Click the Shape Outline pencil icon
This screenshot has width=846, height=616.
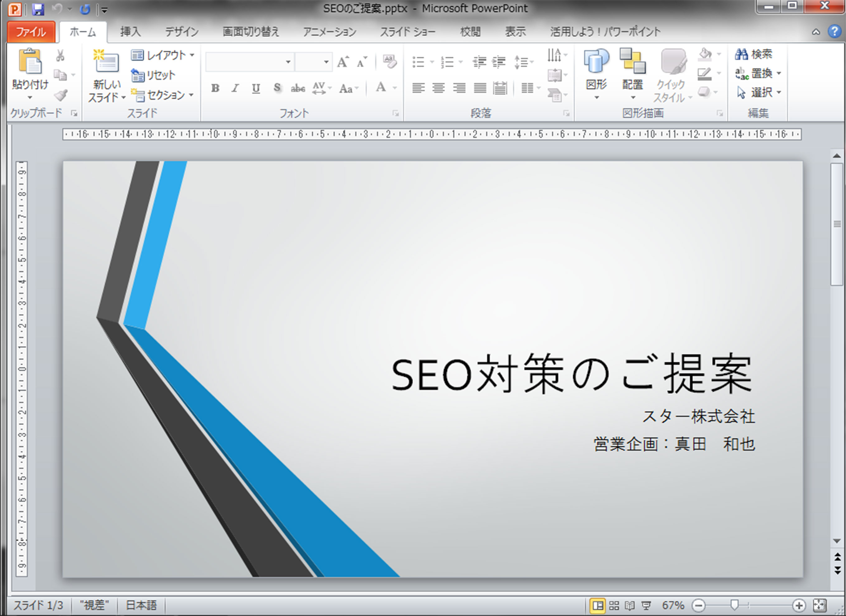click(704, 73)
